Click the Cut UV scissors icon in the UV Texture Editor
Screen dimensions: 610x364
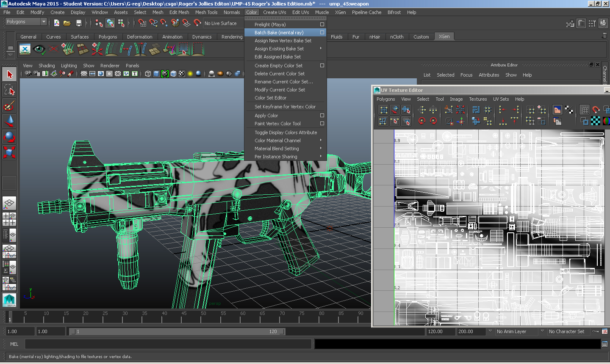coord(449,110)
